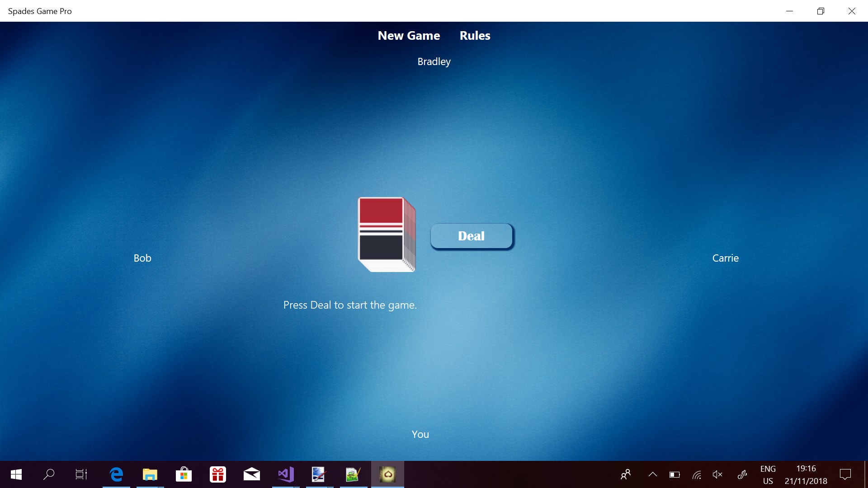Screen dimensions: 868x488
Task: Click the Windows Start button
Action: pyautogui.click(x=16, y=474)
